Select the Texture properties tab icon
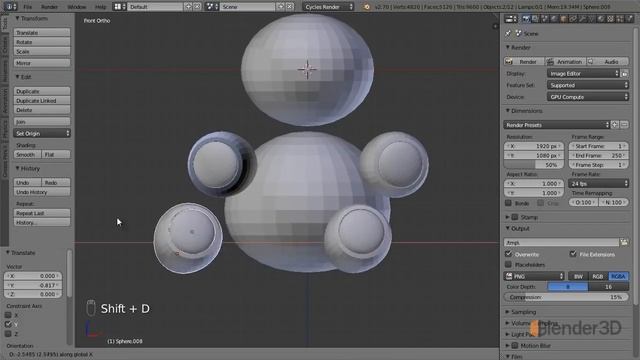640x360 pixels. point(610,19)
